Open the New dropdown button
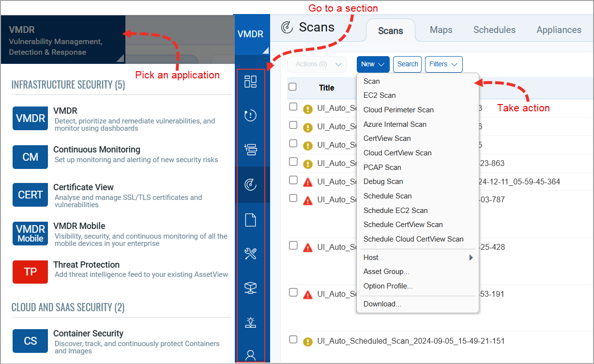 pyautogui.click(x=373, y=64)
